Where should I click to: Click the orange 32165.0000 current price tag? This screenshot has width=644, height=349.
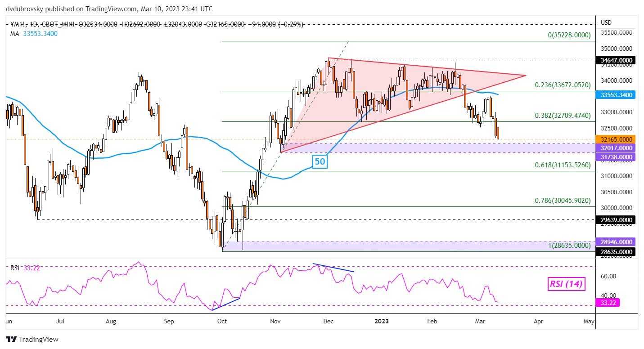615,139
